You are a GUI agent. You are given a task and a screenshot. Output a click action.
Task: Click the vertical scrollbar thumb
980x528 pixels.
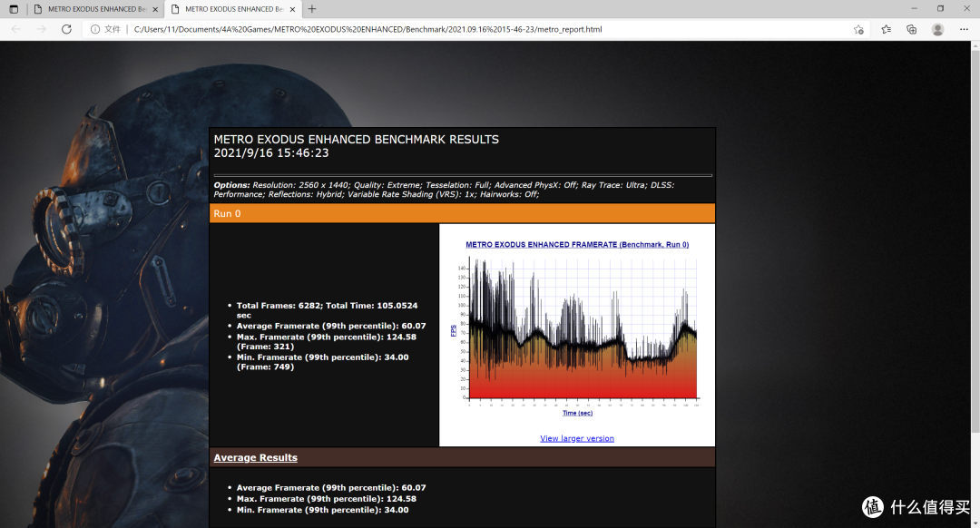click(x=975, y=240)
